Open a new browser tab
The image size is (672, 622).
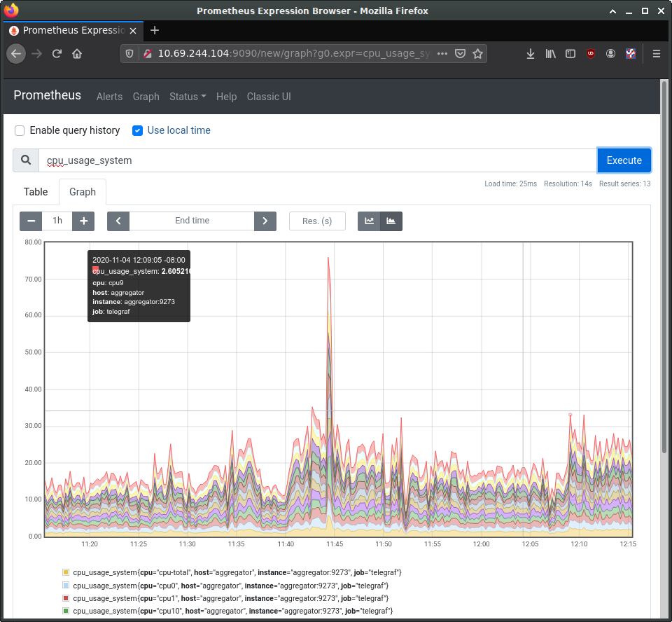(155, 30)
